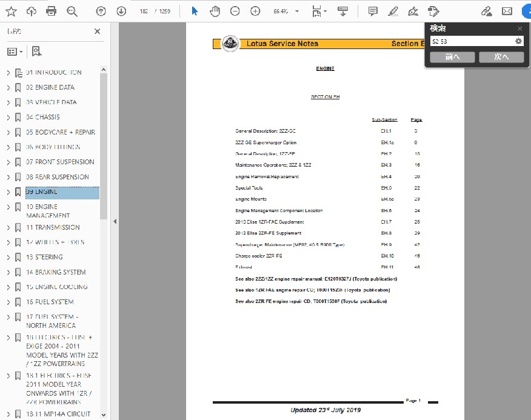Activate the selection arrow tool
The width and height of the screenshot is (531, 420).
click(195, 12)
